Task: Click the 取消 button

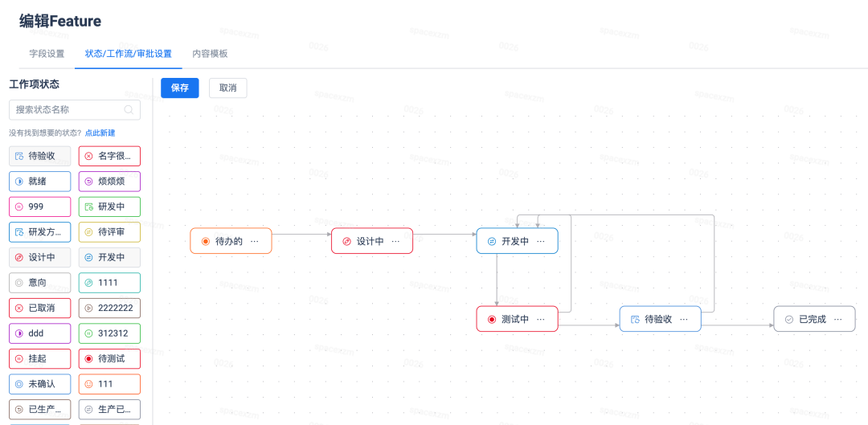Action: click(x=228, y=88)
